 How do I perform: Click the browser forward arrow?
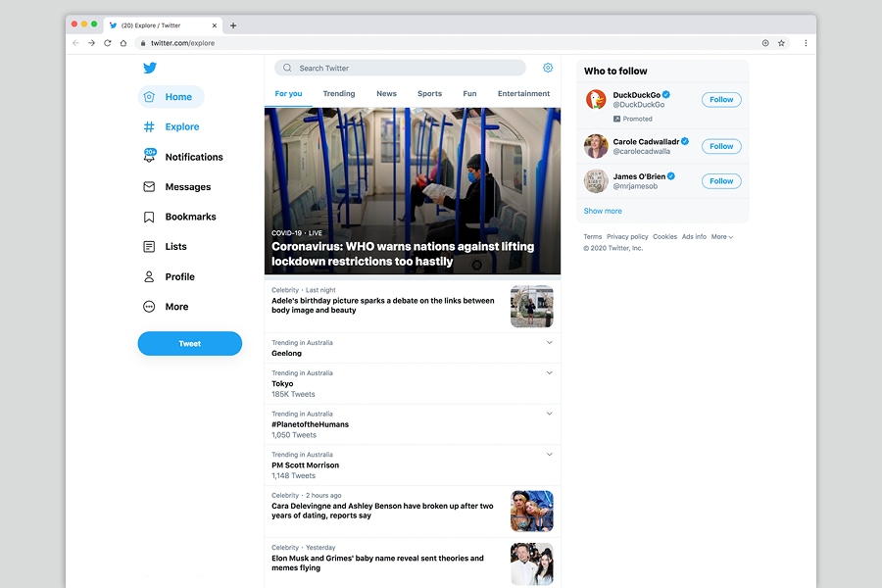click(92, 43)
